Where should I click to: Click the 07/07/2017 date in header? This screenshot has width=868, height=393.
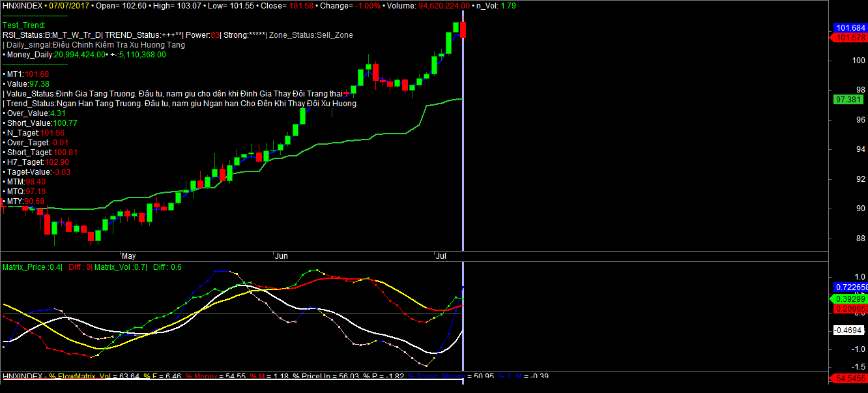click(x=69, y=5)
